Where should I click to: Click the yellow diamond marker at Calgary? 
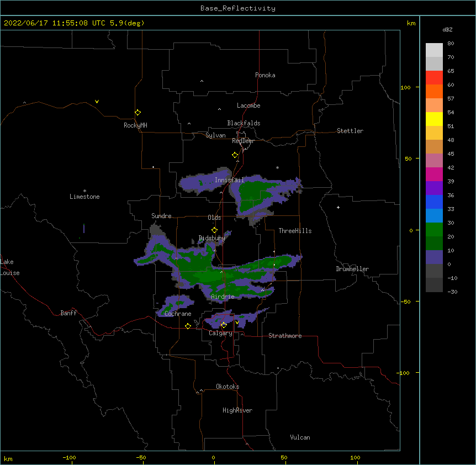pyautogui.click(x=224, y=325)
